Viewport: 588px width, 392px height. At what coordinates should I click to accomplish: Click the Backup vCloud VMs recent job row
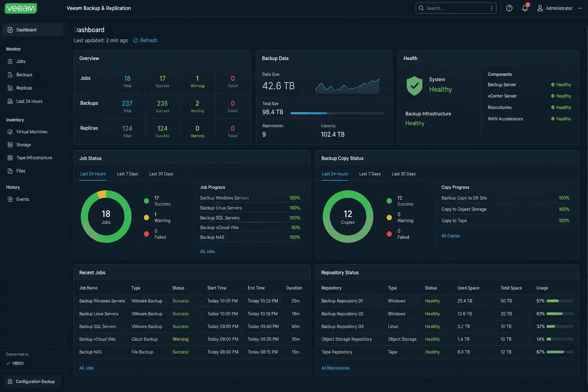tap(192, 340)
